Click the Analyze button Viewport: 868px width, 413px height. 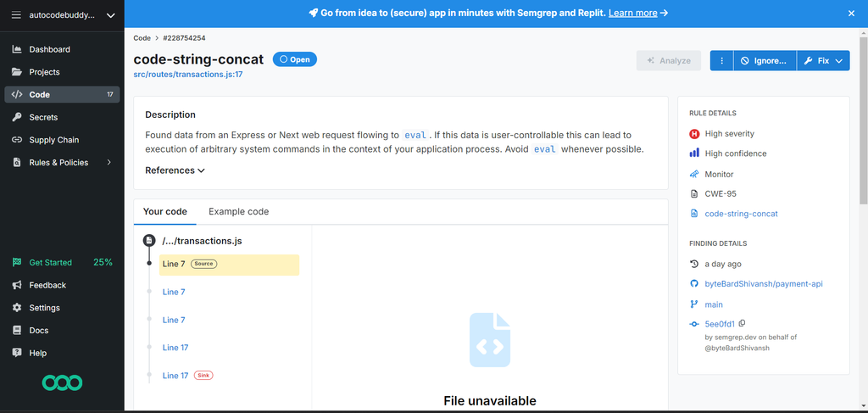pos(669,61)
